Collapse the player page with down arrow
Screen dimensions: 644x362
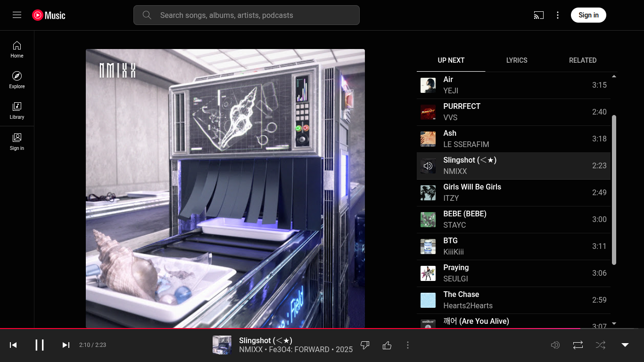coord(625,345)
